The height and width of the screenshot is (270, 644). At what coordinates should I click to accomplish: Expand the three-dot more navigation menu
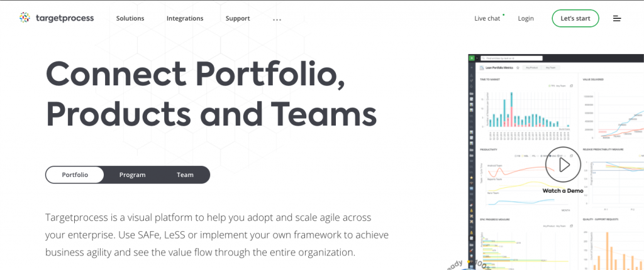(277, 19)
